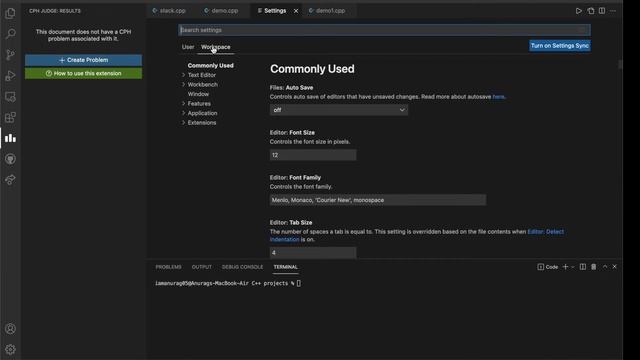Focus the Search settings field
Viewport: 640px width, 360px height.
pos(384,30)
